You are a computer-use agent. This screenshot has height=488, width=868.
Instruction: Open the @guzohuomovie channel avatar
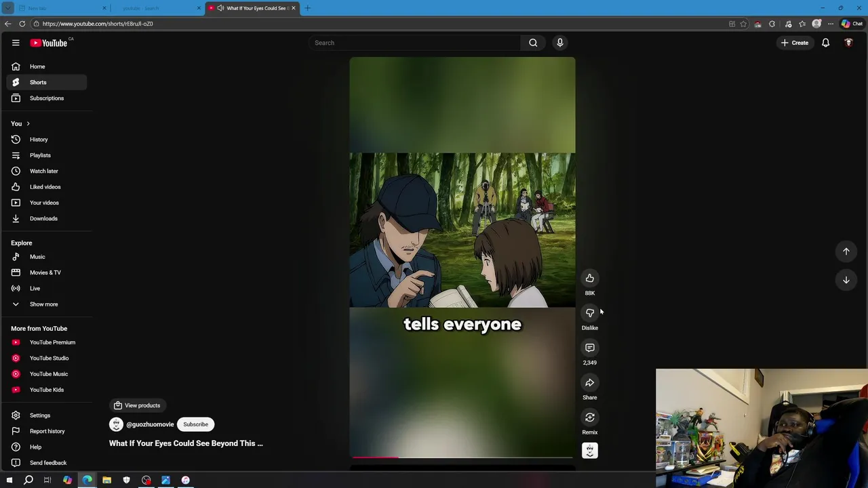click(x=116, y=424)
